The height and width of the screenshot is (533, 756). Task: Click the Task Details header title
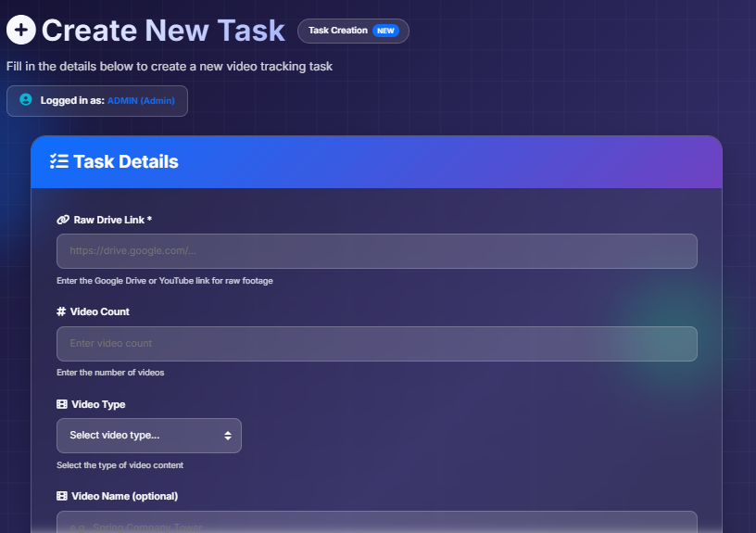pyautogui.click(x=126, y=161)
